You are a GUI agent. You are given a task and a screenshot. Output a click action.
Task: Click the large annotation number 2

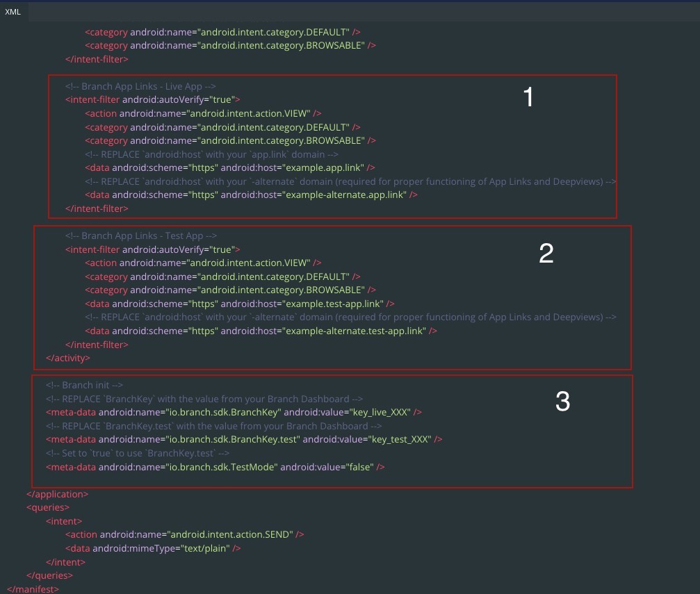(x=546, y=254)
